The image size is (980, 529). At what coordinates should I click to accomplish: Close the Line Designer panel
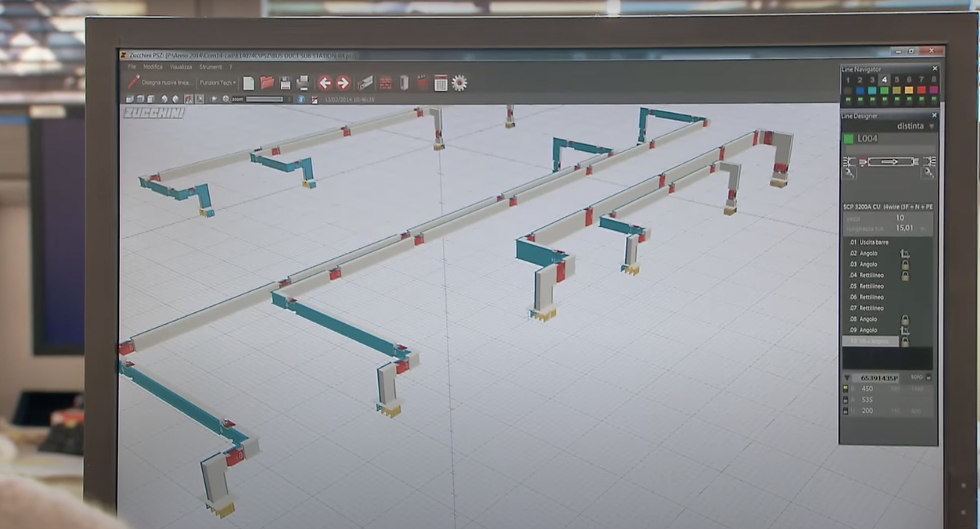coord(934,115)
